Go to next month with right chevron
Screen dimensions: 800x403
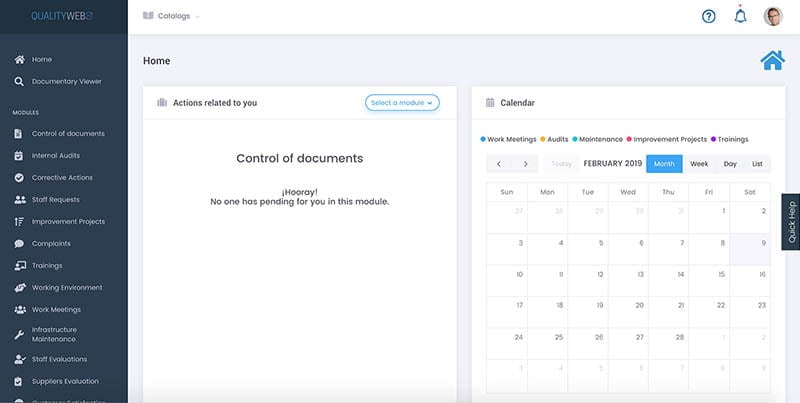point(526,164)
